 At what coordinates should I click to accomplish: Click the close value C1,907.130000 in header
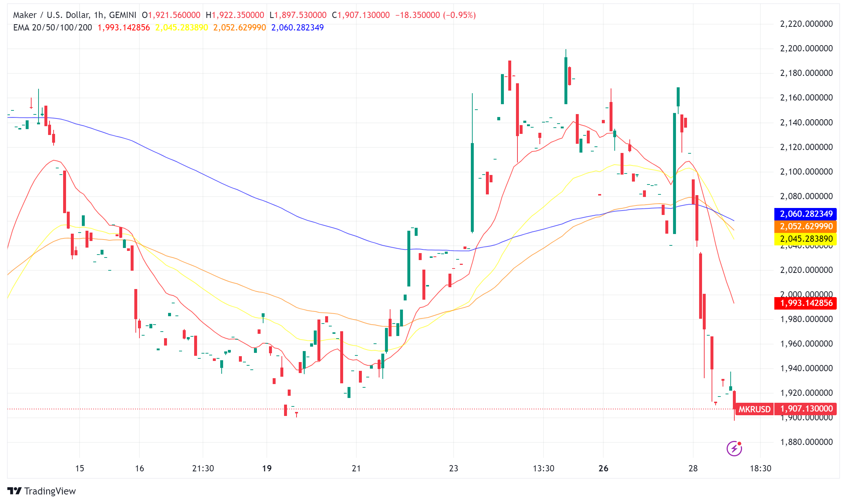tap(361, 15)
